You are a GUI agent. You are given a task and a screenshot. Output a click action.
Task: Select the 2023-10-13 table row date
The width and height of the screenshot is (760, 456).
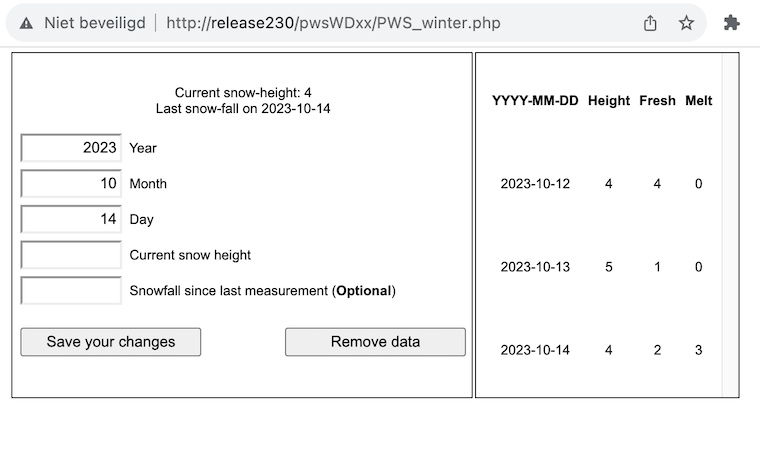point(535,267)
